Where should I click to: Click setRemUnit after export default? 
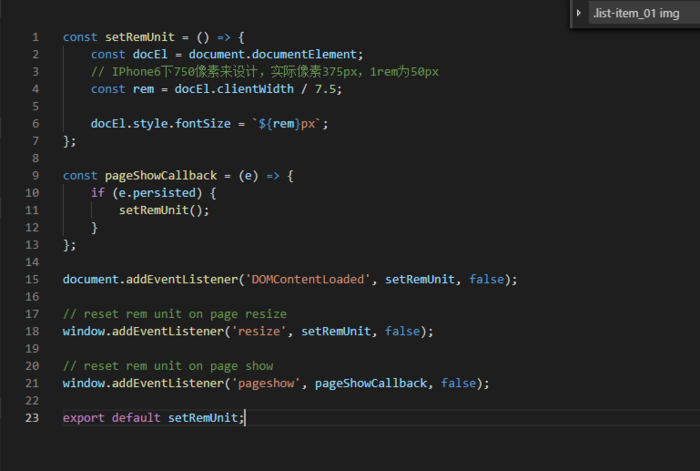point(203,418)
